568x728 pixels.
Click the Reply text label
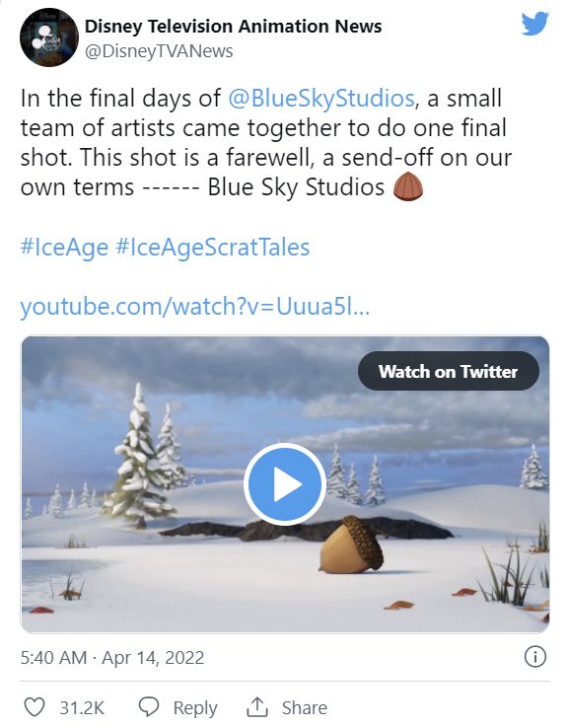(195, 707)
